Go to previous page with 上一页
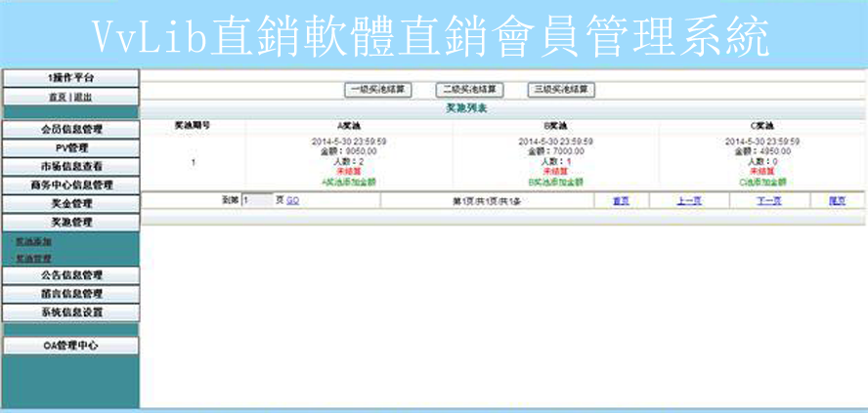 pos(689,201)
